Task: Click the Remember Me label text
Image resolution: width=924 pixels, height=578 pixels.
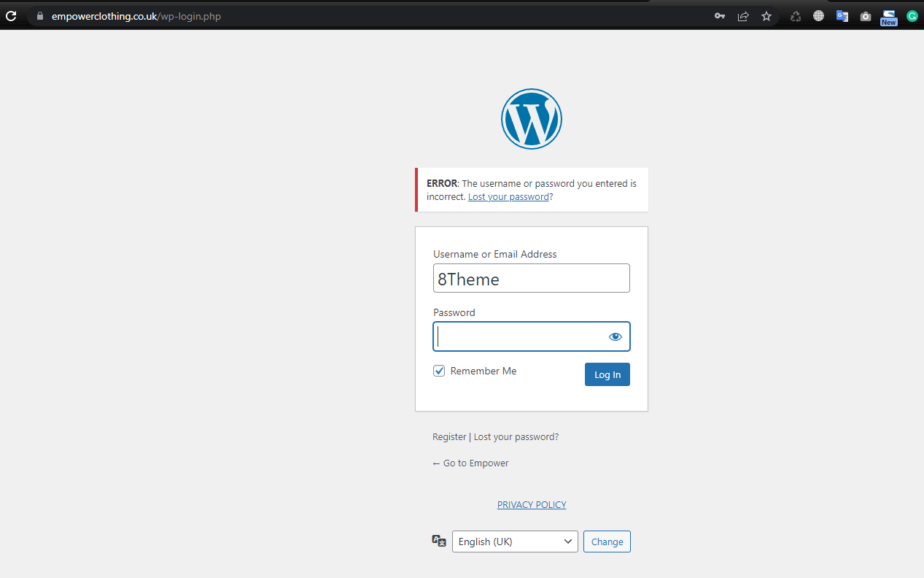Action: 484,371
